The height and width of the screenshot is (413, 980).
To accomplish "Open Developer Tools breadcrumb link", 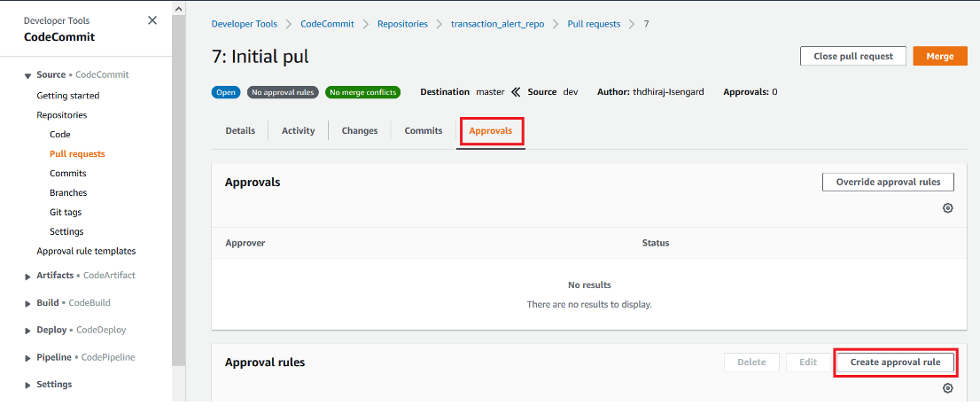I will tap(245, 24).
